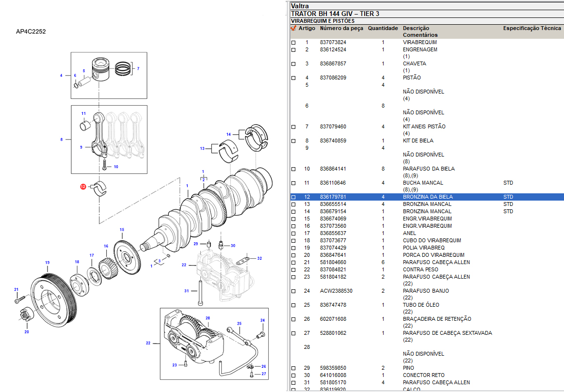Image resolution: width=564 pixels, height=392 pixels.
Task: Select callout 19 pulley in the diagram
Action: [x=48, y=263]
